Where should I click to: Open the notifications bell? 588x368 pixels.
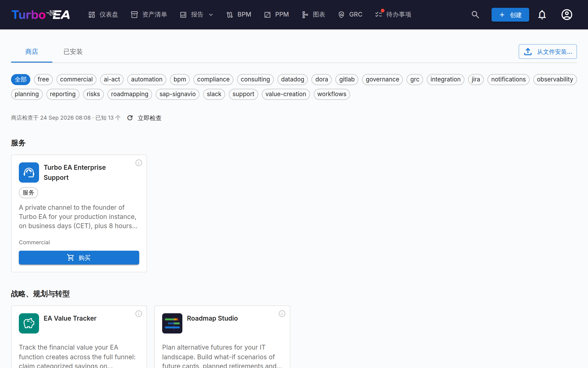[x=542, y=14]
